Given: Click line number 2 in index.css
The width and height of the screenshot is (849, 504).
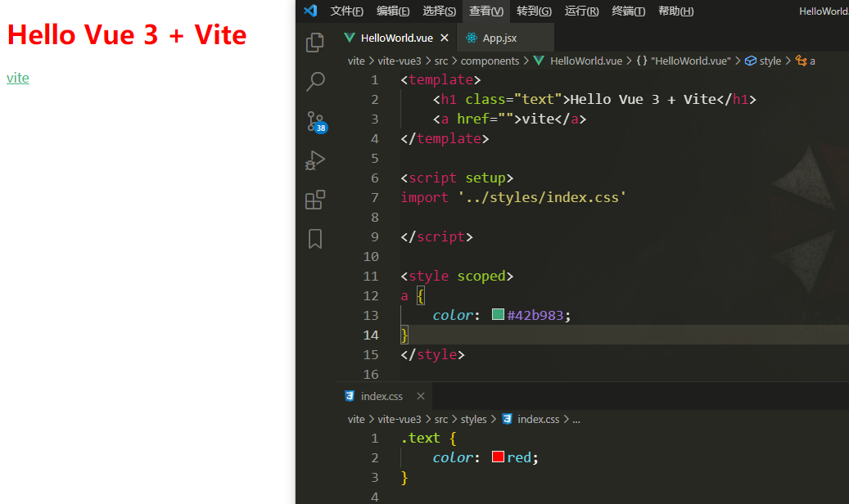Looking at the screenshot, I should coord(375,457).
